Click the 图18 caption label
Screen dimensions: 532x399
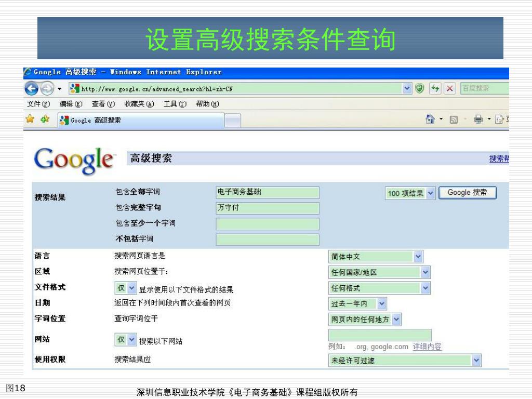click(16, 388)
